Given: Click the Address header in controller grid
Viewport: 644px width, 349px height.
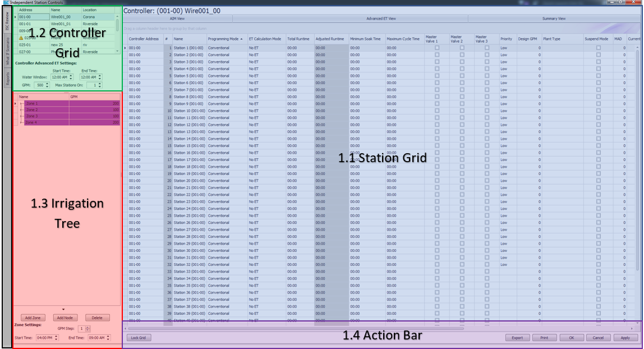Looking at the screenshot, I should [x=33, y=10].
